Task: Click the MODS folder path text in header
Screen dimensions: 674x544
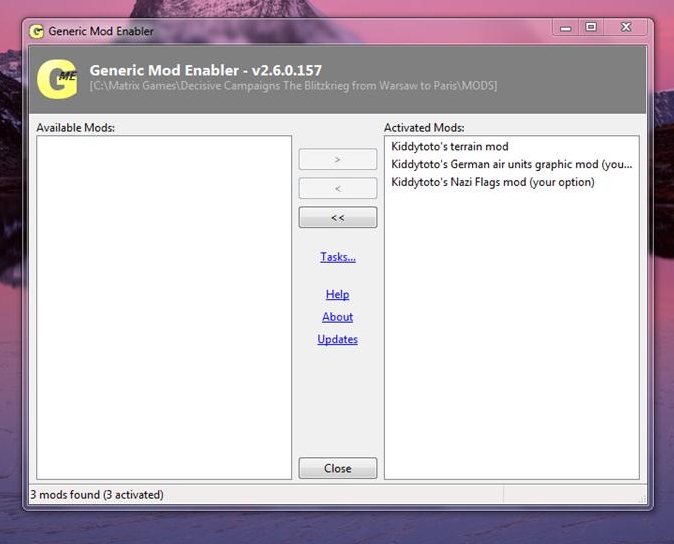Action: click(293, 86)
